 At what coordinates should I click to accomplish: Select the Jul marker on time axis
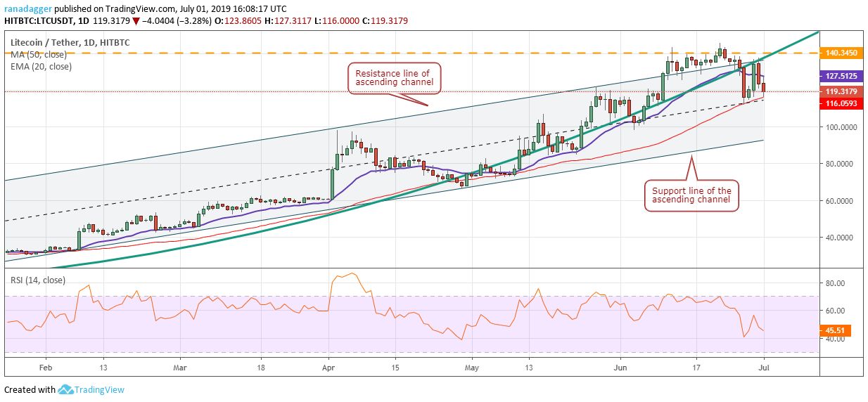(x=762, y=367)
